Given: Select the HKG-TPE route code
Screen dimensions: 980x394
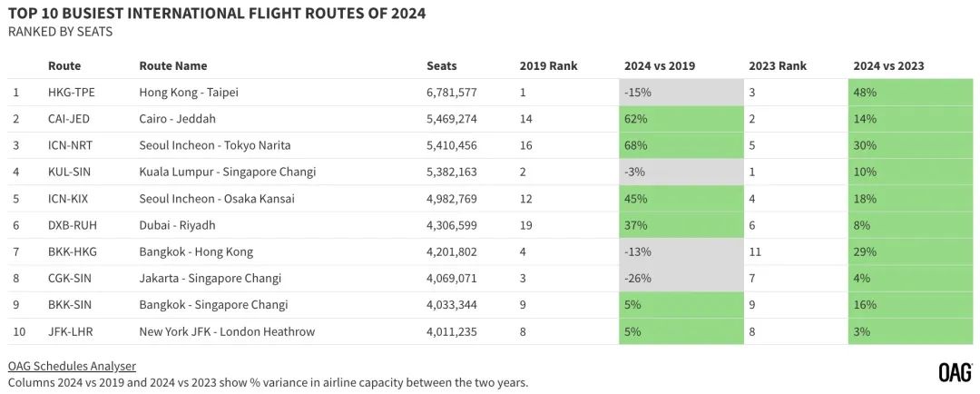Looking at the screenshot, I should click(70, 93).
